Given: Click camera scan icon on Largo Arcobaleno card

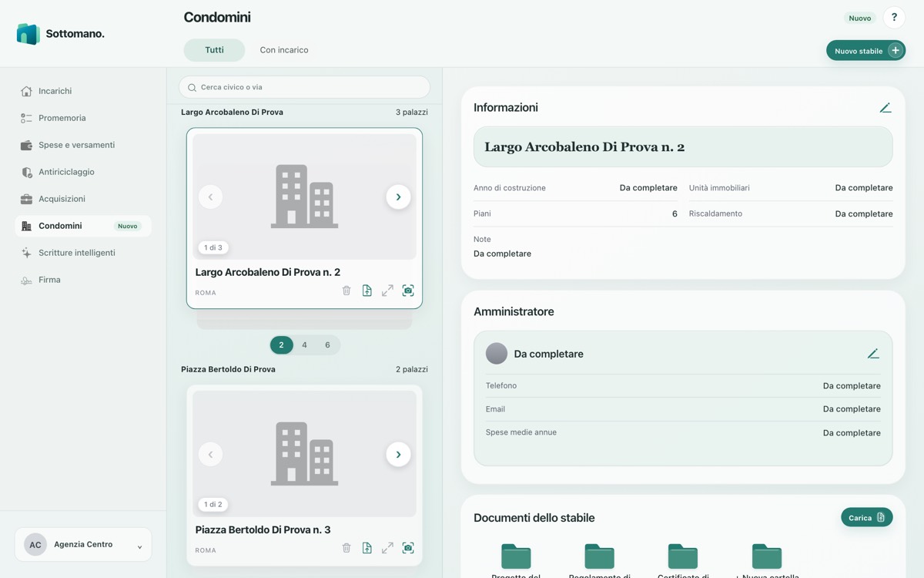Looking at the screenshot, I should click(408, 291).
